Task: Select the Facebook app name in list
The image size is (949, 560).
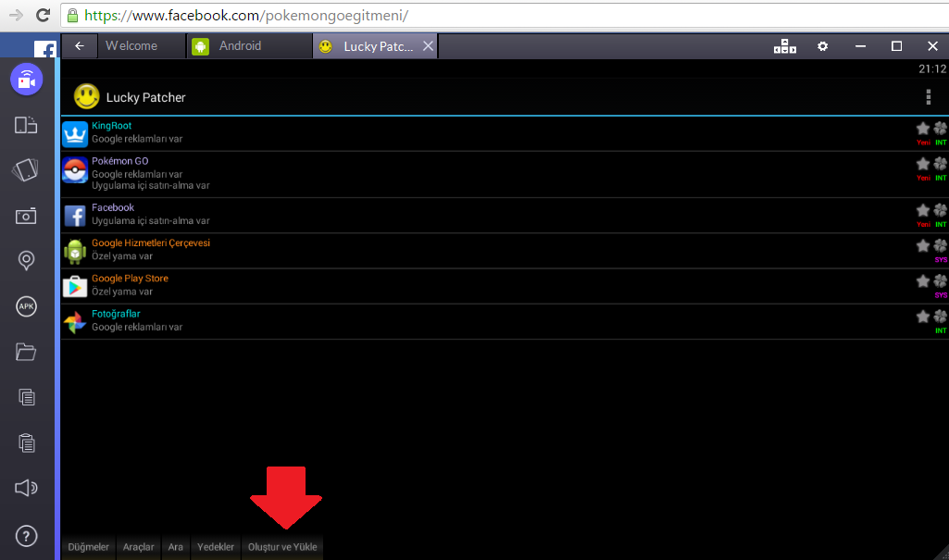Action: click(x=113, y=207)
